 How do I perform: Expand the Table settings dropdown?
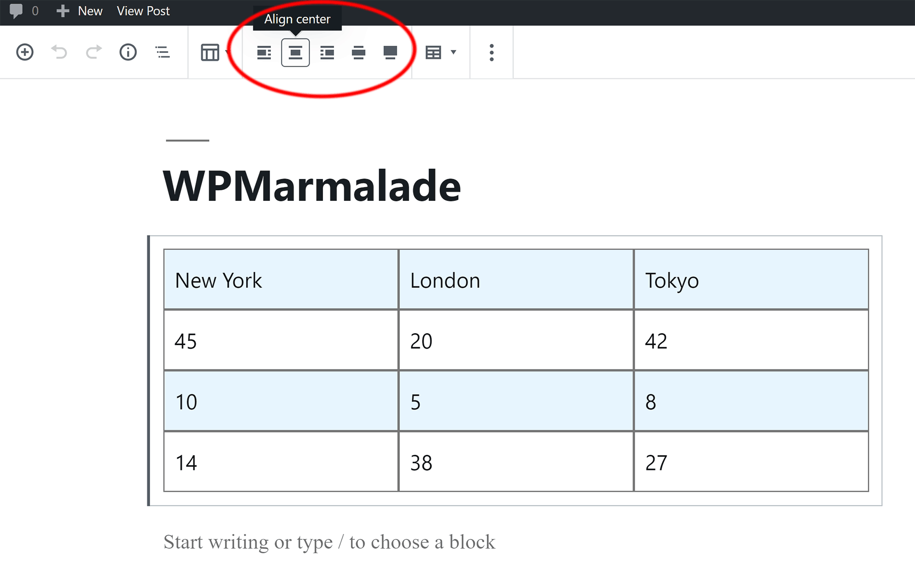[x=441, y=53]
